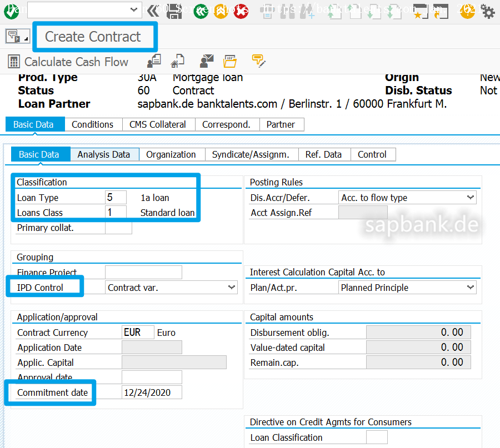Create a shortcut using the arrow window icon
Screen dimensions: 500x448
(441, 12)
